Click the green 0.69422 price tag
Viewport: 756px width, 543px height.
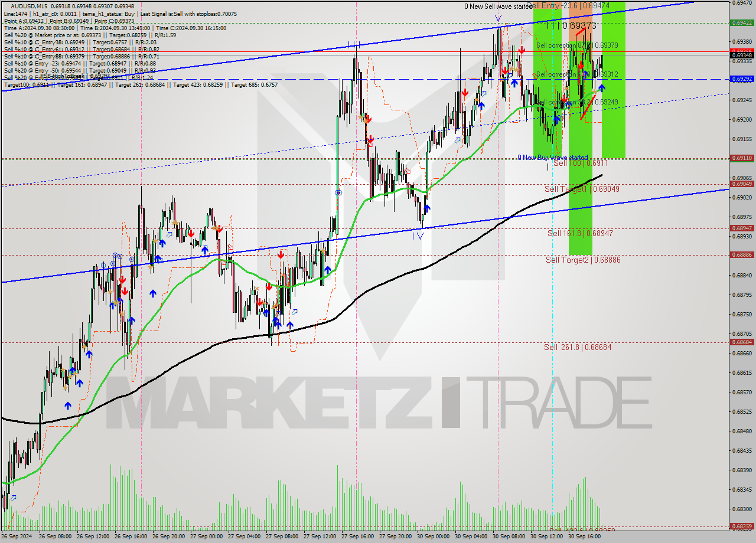[x=742, y=22]
